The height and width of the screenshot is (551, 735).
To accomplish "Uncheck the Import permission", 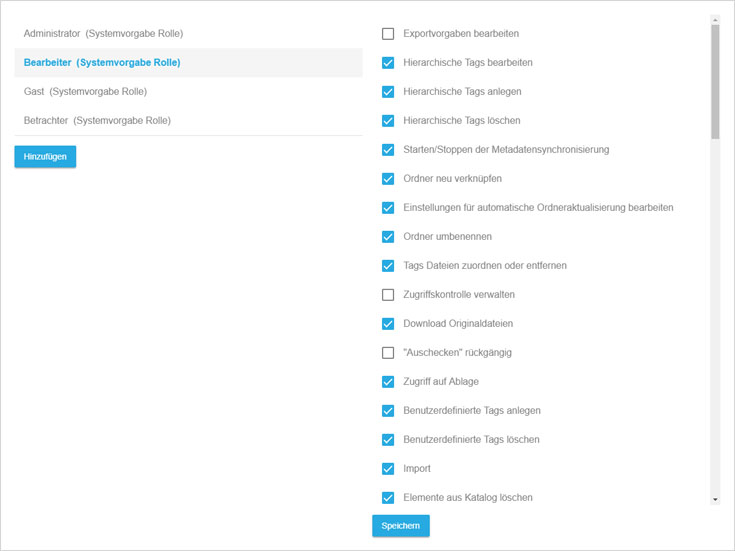I will (388, 469).
